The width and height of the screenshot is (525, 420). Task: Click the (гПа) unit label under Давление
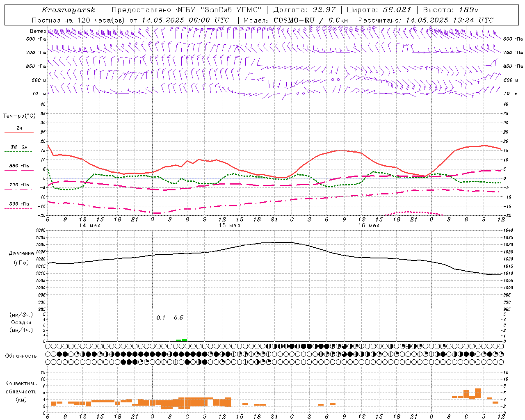pos(21,263)
